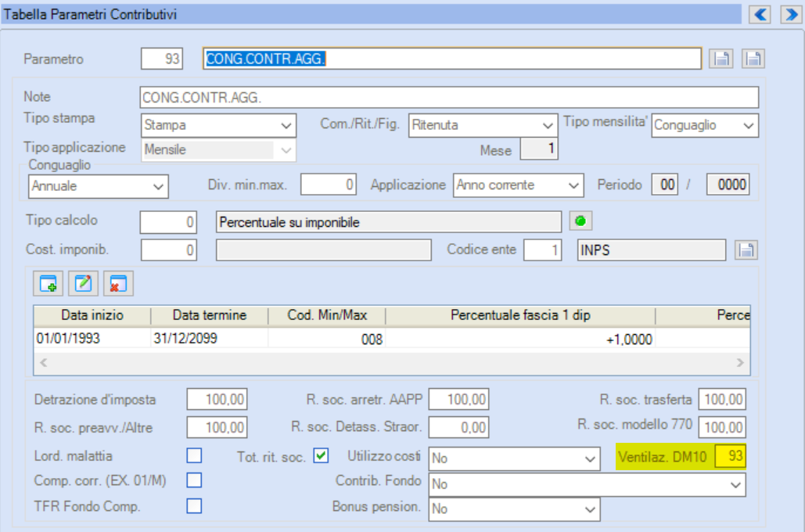The width and height of the screenshot is (805, 532).
Task: Expand Conguaglio Annuale dropdown
Action: coord(98,186)
